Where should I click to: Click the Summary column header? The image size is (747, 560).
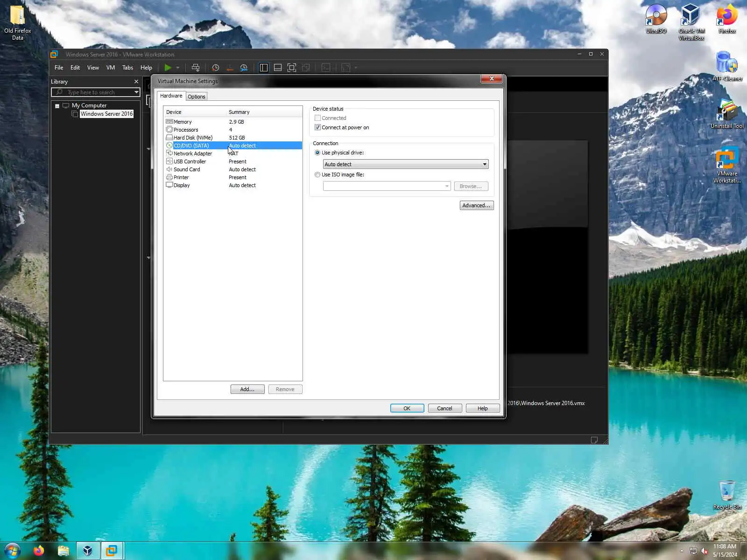[x=264, y=112]
